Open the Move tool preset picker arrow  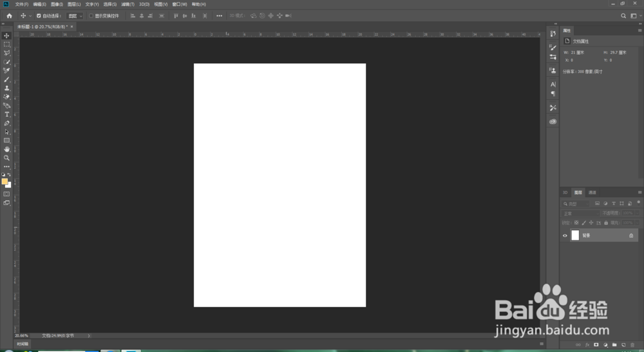tap(30, 16)
